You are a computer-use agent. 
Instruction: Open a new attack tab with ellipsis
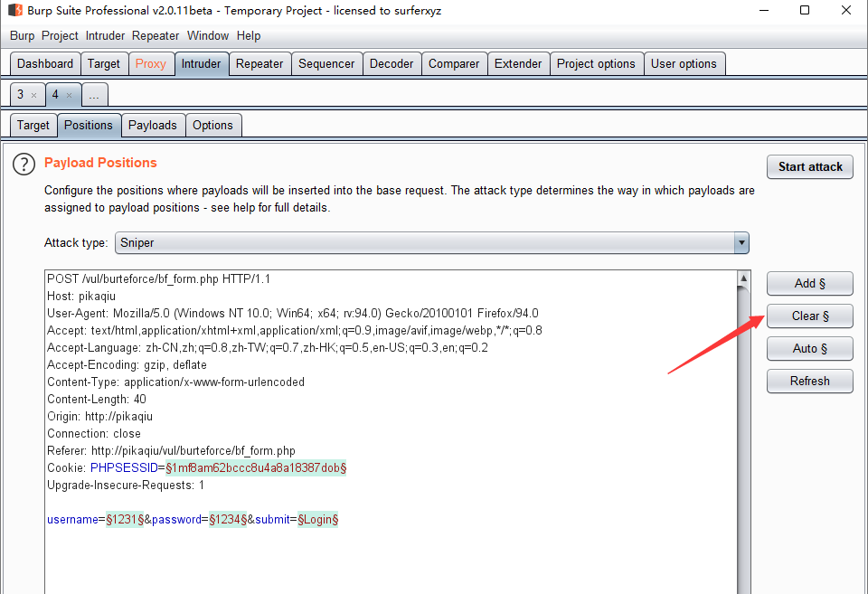pos(94,95)
